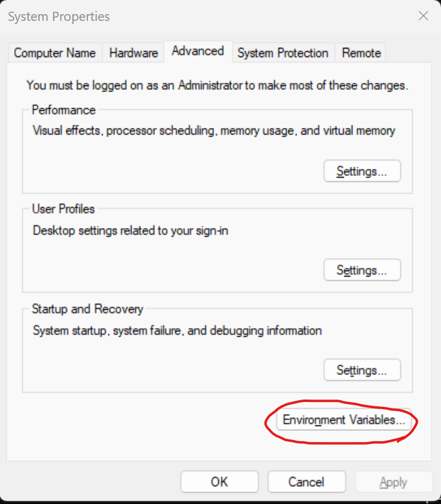Click the Environment Variables button
The width and height of the screenshot is (441, 504).
[344, 420]
